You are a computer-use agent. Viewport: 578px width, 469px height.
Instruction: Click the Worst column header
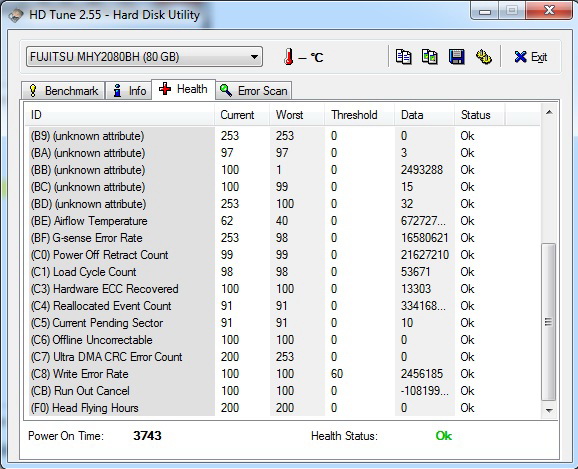coord(297,115)
